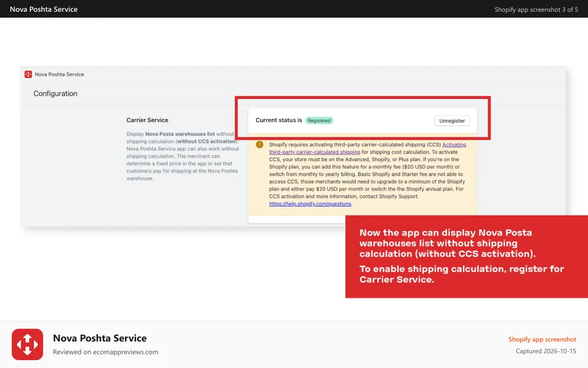Click the Configuration page heading
The image size is (588, 368).
[x=55, y=94]
